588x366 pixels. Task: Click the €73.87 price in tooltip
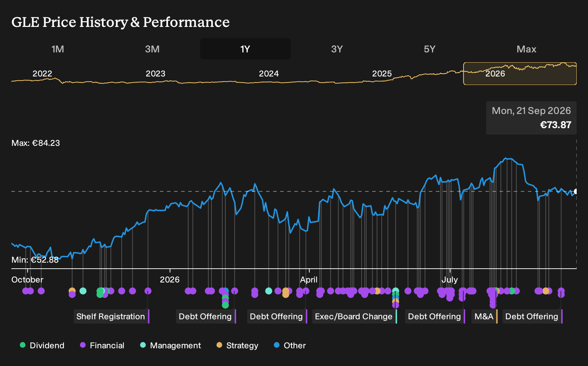pyautogui.click(x=555, y=125)
